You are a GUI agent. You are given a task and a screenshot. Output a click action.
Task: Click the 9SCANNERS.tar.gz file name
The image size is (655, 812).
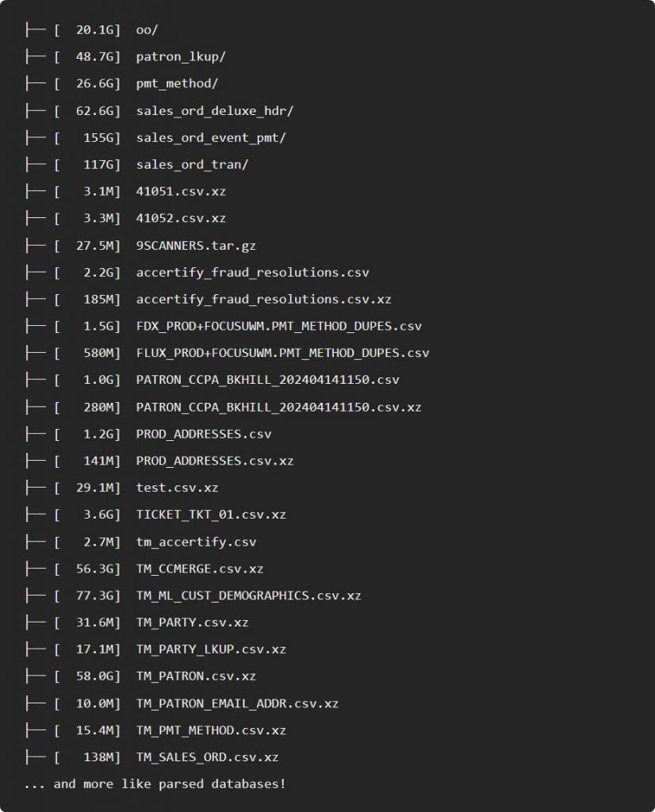pyautogui.click(x=196, y=246)
